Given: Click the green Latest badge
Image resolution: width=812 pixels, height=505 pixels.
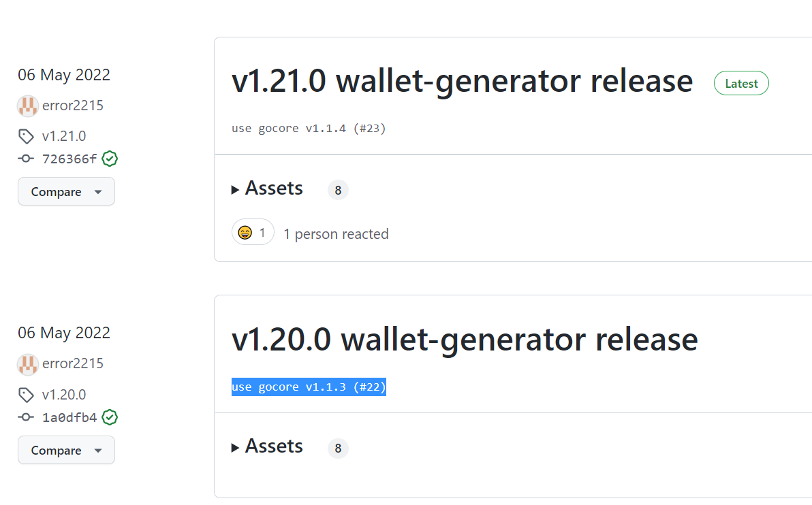Looking at the screenshot, I should (x=741, y=83).
